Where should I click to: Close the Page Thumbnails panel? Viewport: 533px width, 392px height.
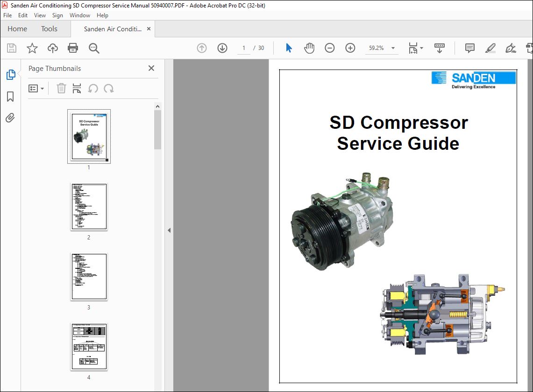151,68
